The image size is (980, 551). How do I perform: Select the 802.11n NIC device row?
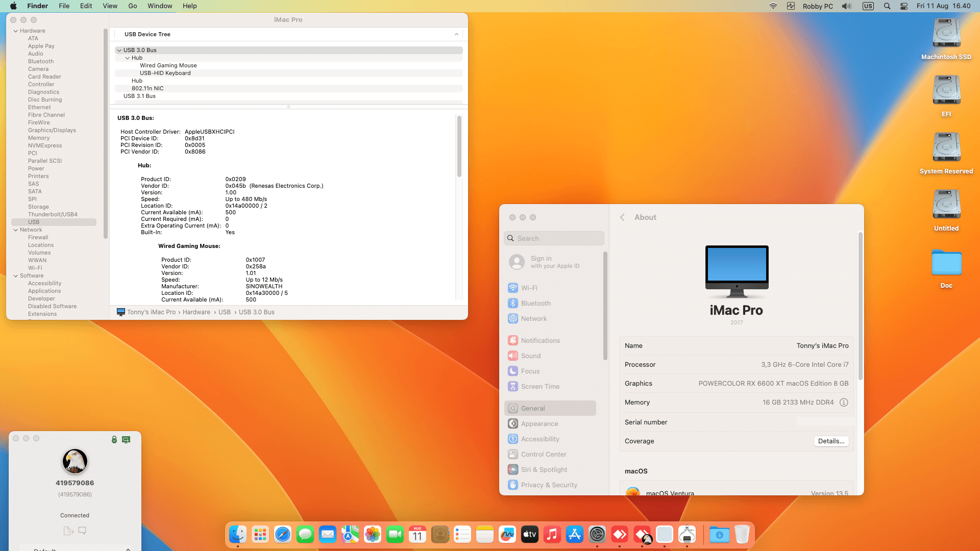click(289, 89)
